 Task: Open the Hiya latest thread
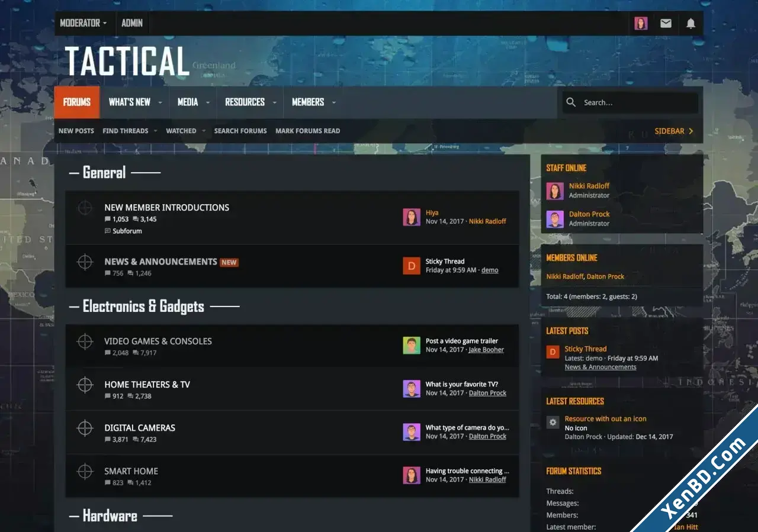pyautogui.click(x=432, y=213)
